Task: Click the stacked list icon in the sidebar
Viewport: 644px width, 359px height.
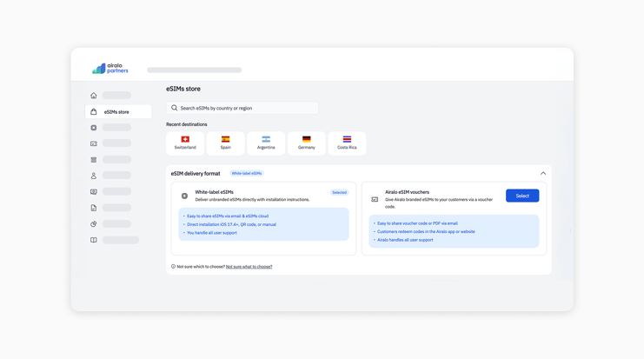Action: point(94,160)
